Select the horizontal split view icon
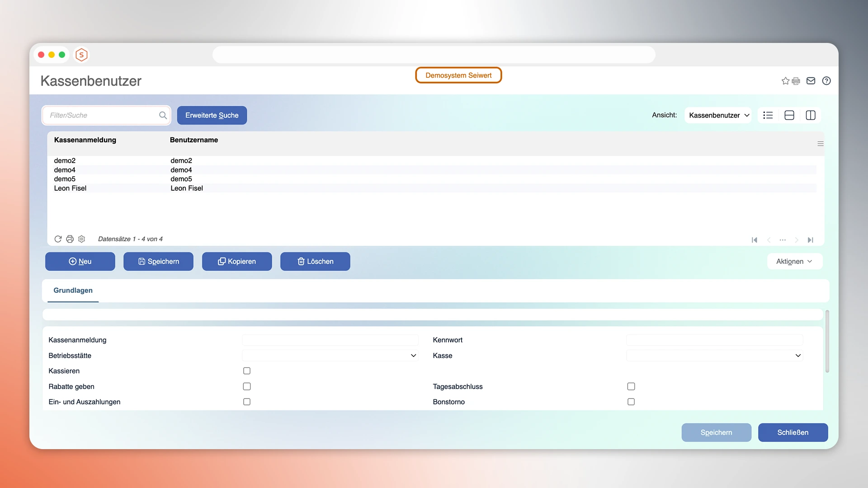The height and width of the screenshot is (488, 868). pos(789,115)
